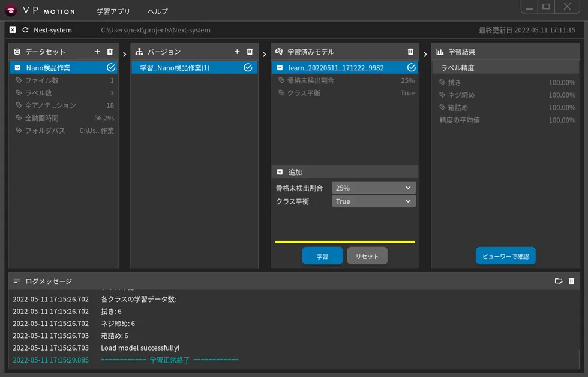Open the 学習アプリ menu
This screenshot has width=588, height=377.
pos(113,11)
